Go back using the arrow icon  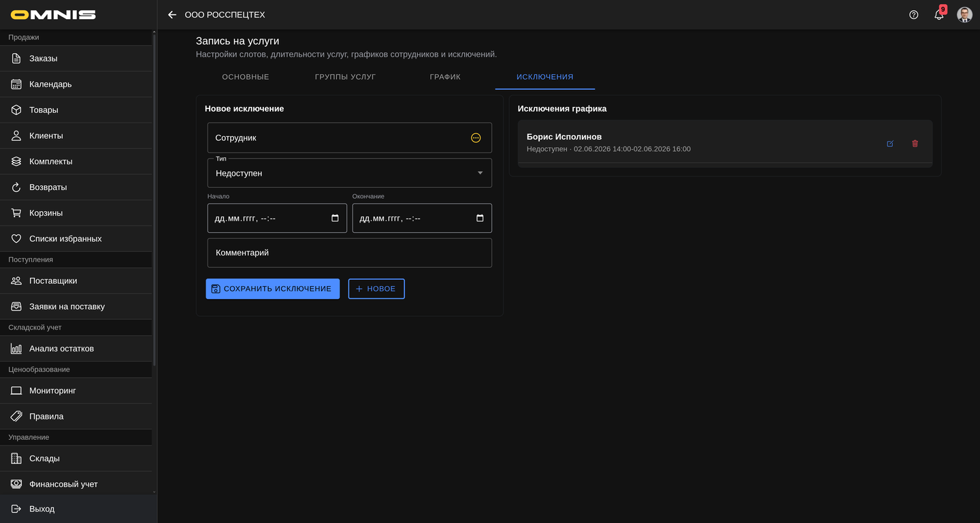172,14
